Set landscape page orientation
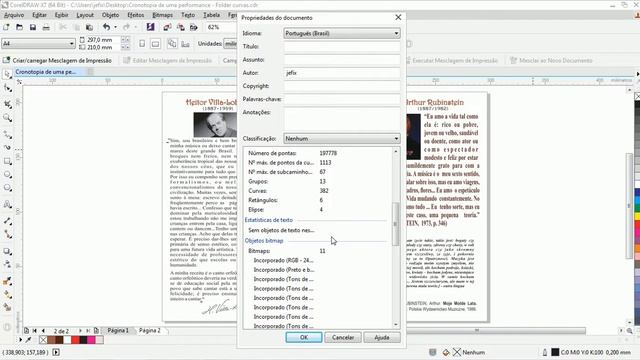 coord(156,44)
